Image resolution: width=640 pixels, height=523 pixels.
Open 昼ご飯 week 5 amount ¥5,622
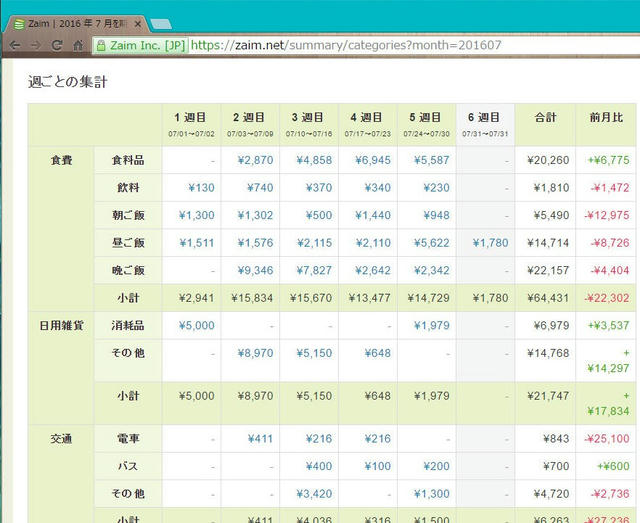click(x=432, y=243)
